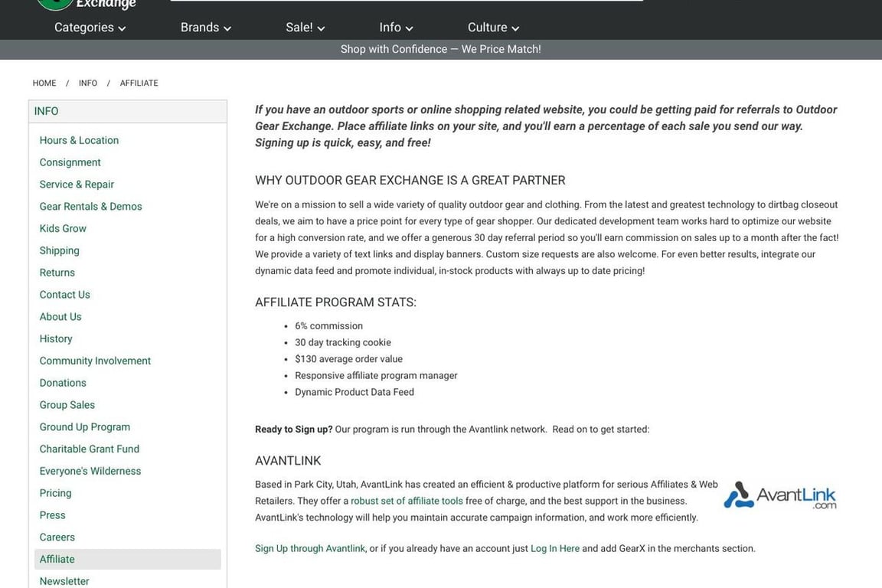Open the Consignment info page
The image size is (882, 588).
[x=70, y=162]
